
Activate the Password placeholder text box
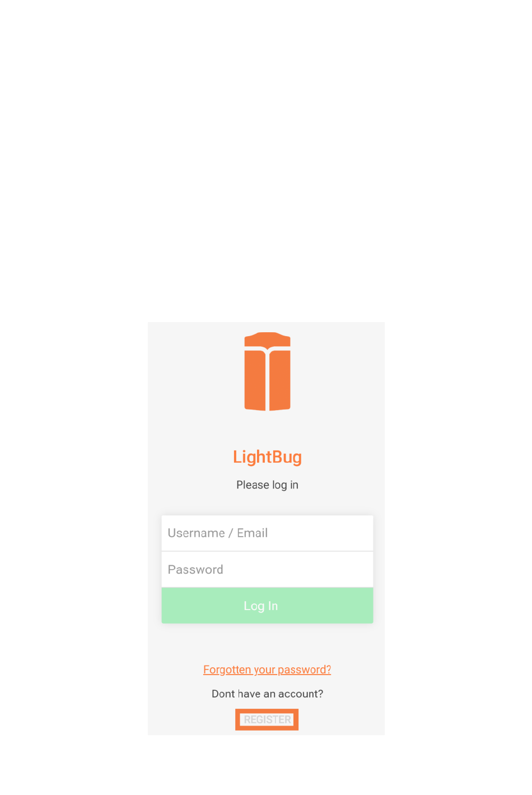[x=267, y=569]
